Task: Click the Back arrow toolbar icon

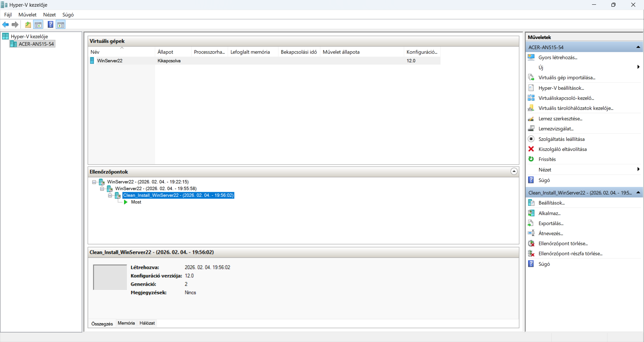Action: click(x=6, y=24)
